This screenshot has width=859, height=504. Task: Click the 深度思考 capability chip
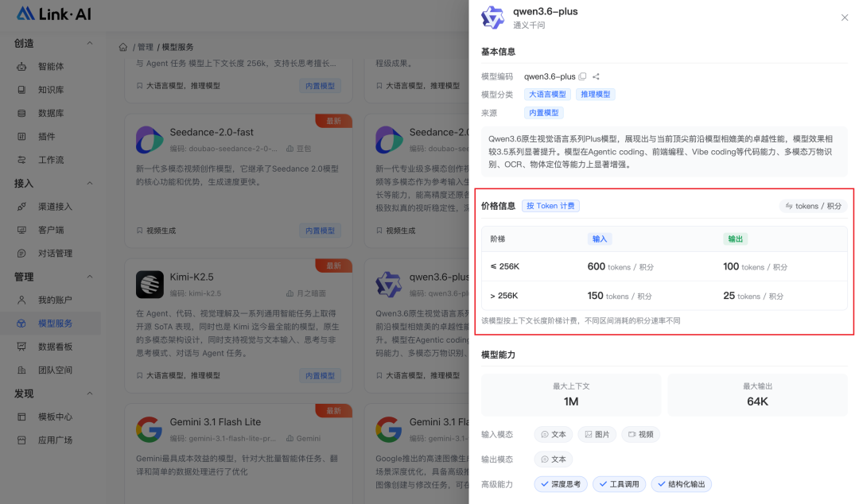[x=561, y=484]
